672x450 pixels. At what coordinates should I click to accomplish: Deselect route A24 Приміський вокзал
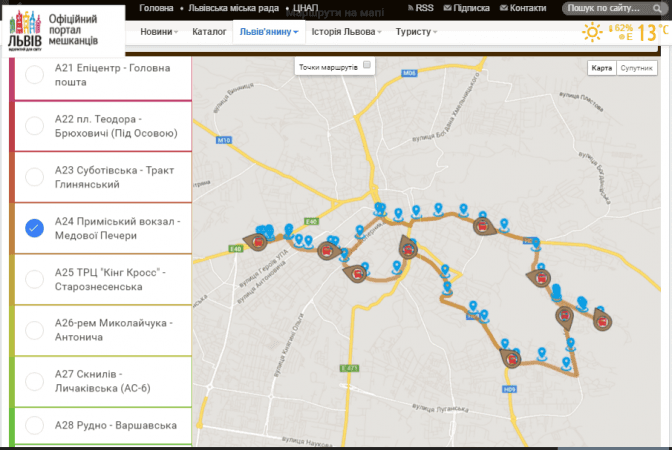[34, 228]
